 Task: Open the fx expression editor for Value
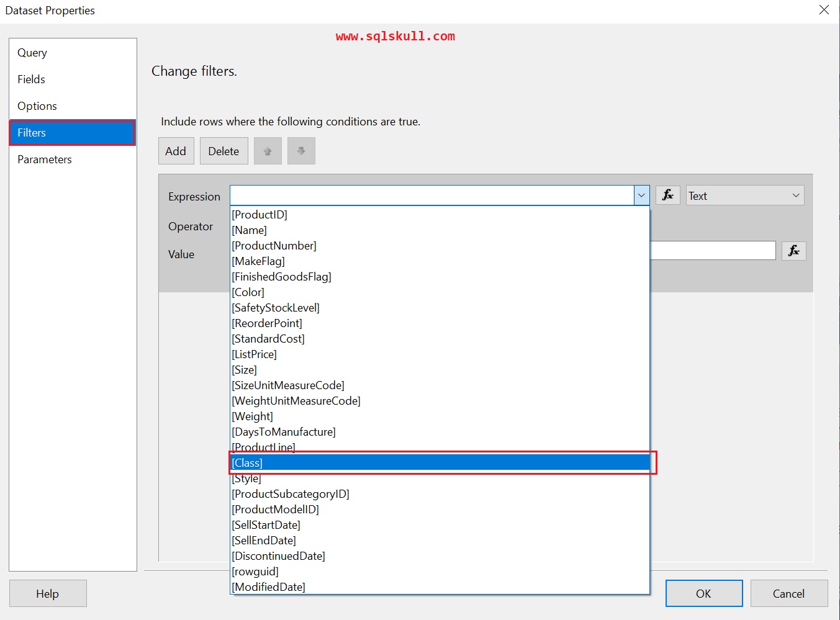(x=793, y=250)
